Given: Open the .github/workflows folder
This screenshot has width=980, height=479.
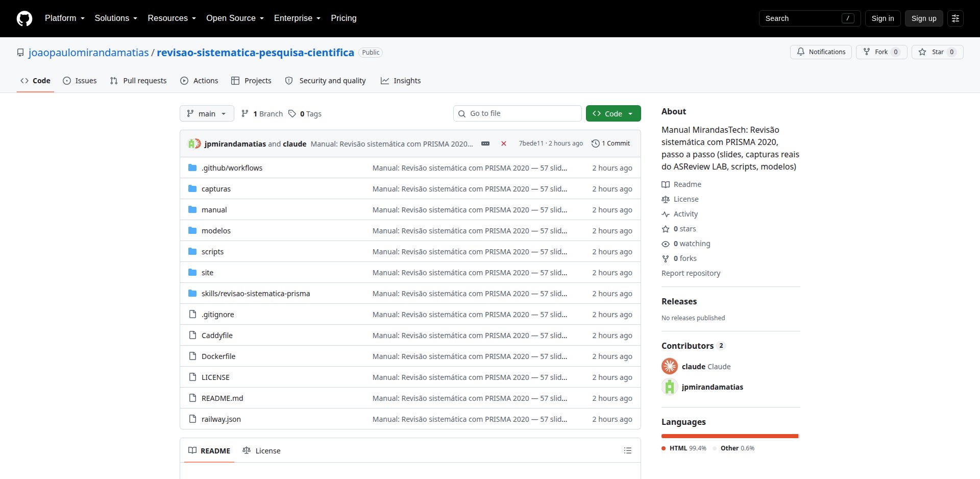Looking at the screenshot, I should coord(232,168).
